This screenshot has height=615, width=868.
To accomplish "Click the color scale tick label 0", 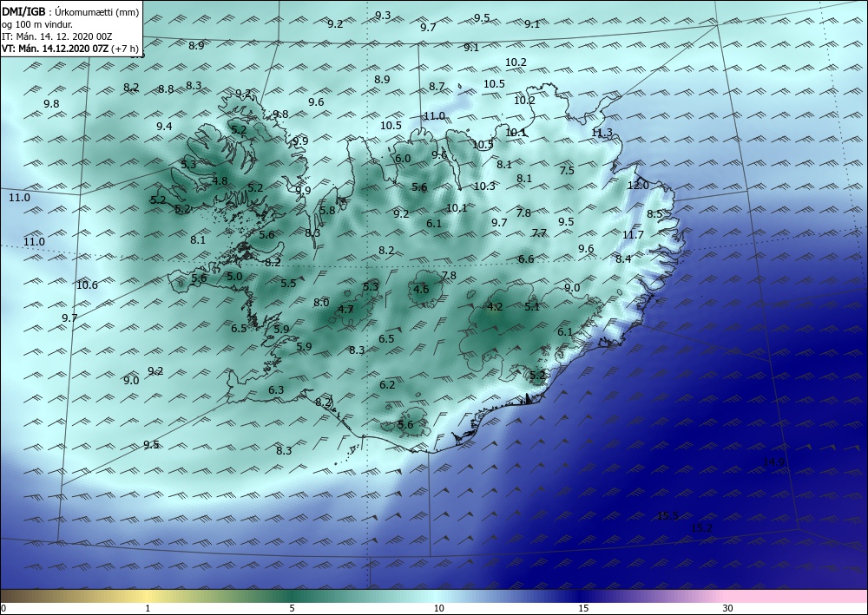I will pyautogui.click(x=3, y=608).
